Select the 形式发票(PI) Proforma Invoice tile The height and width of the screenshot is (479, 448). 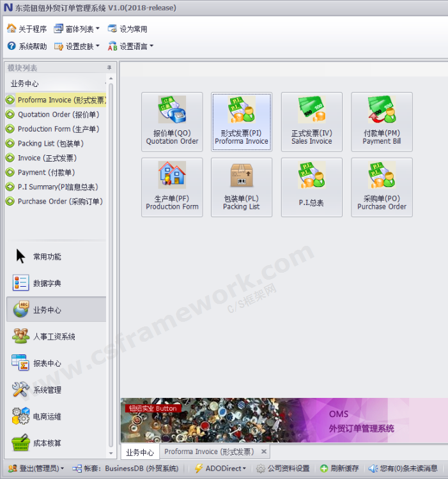click(242, 121)
